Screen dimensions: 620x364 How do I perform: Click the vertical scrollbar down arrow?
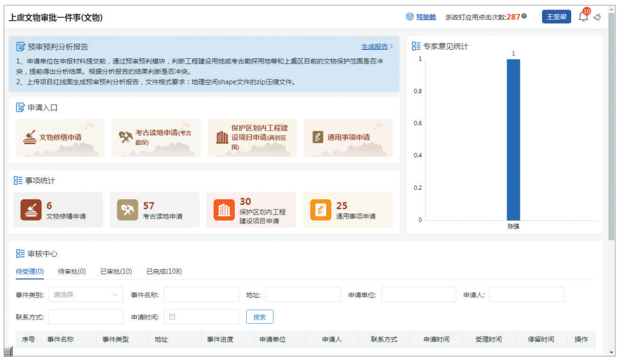[x=611, y=352]
